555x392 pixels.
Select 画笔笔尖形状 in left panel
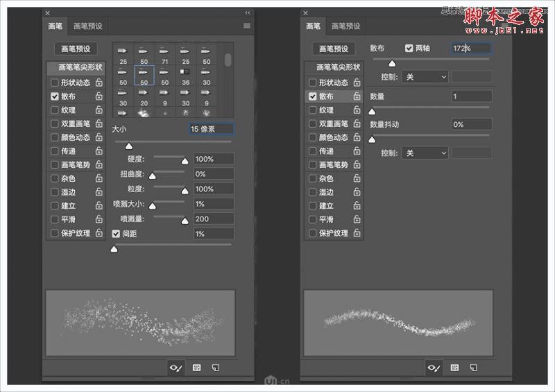(x=76, y=67)
